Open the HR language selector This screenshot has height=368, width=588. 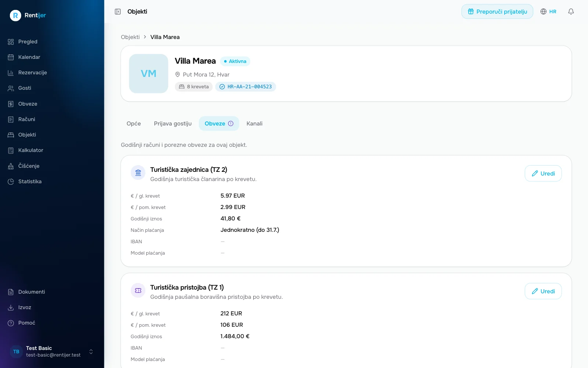pos(548,12)
